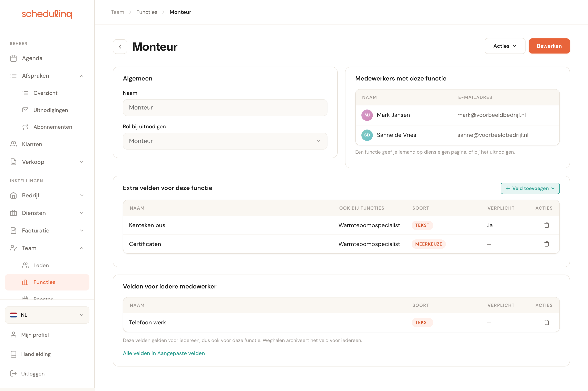Open the NL language selector
588x391 pixels.
[47, 315]
